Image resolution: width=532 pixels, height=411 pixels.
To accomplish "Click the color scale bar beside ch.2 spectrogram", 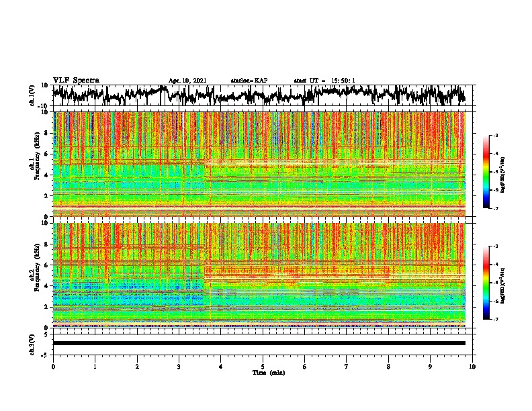I will click(x=486, y=283).
